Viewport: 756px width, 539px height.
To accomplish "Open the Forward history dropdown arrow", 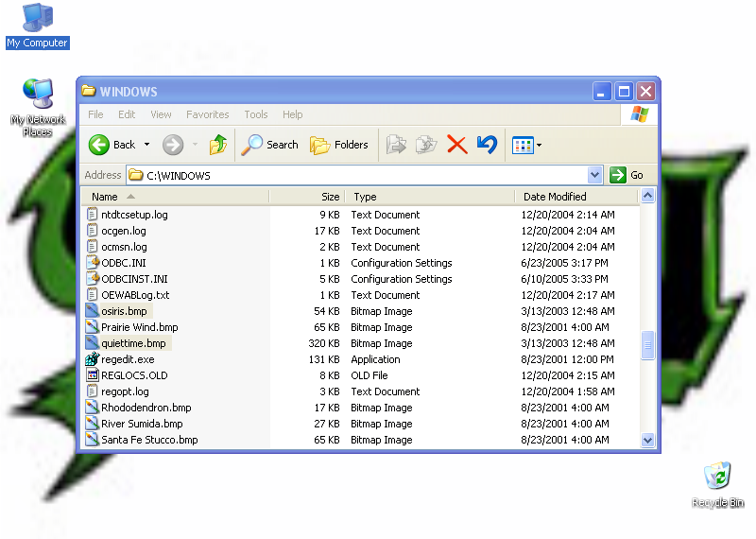I will (196, 145).
